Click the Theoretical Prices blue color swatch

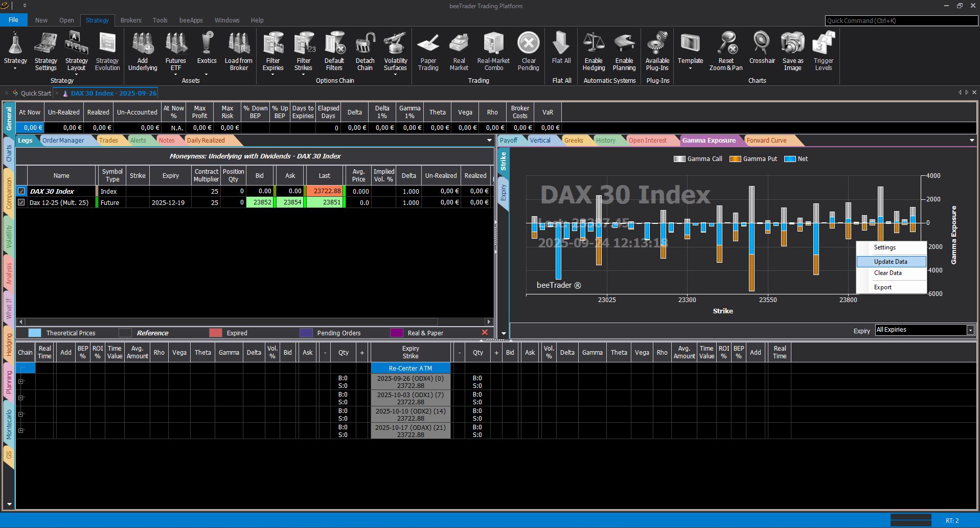point(35,333)
